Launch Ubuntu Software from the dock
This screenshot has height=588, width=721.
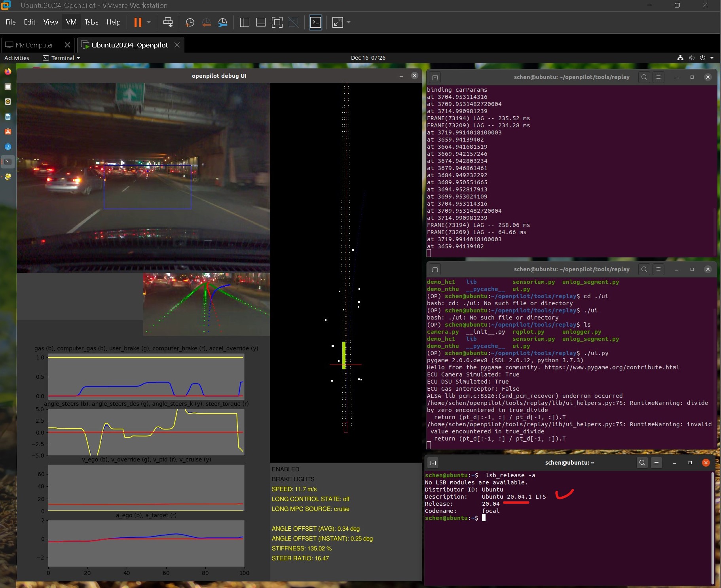[x=8, y=132]
